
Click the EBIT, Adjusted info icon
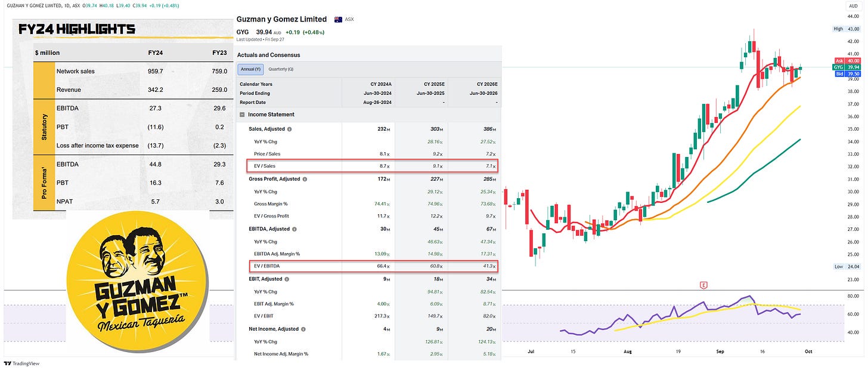[x=288, y=279]
